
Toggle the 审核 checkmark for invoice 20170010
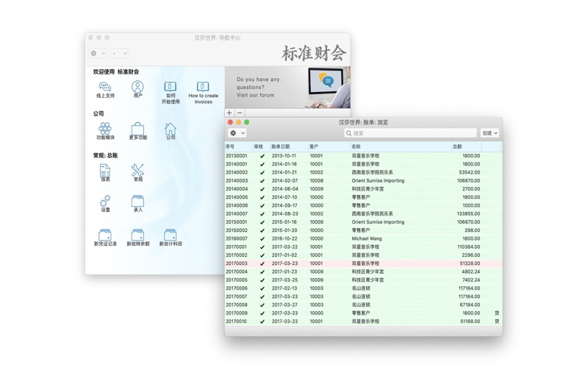point(262,322)
